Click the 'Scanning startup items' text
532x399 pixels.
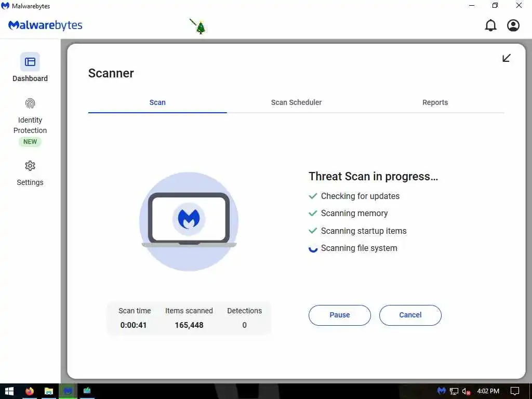tap(364, 231)
